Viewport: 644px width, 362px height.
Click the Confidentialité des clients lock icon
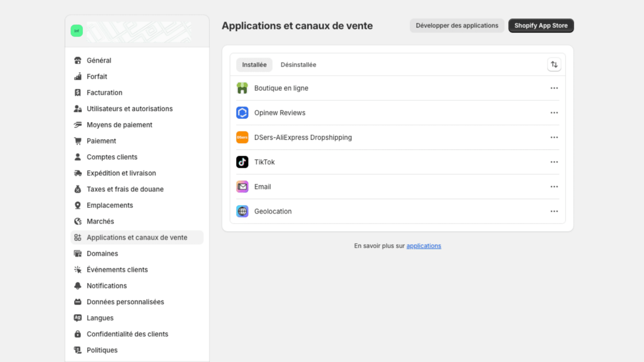[x=78, y=334]
